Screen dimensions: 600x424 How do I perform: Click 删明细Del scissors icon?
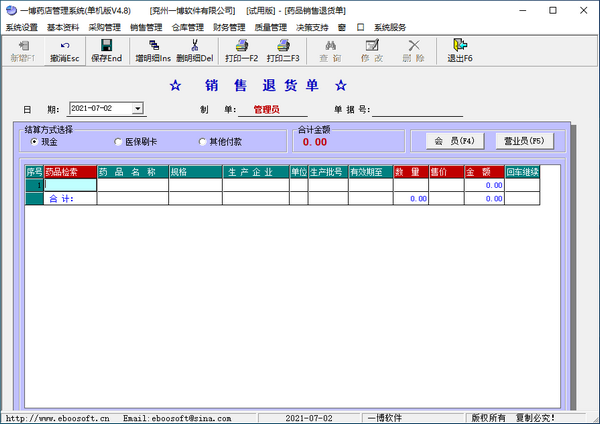(194, 45)
